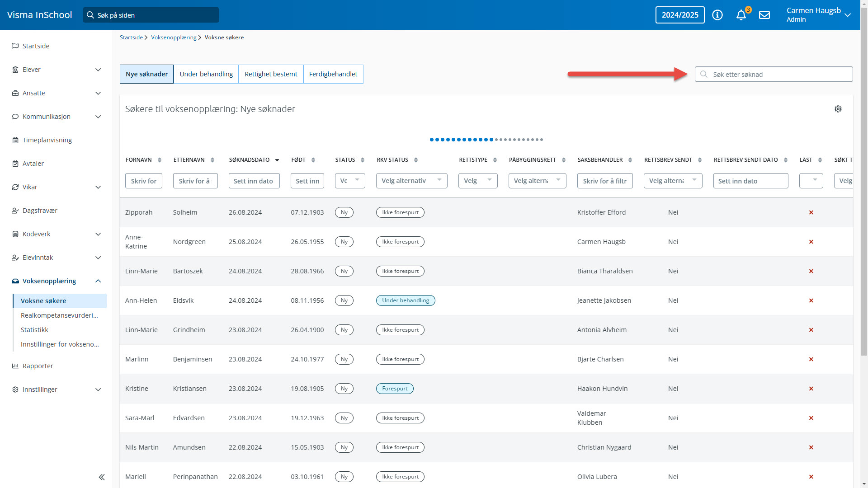Open RKV Status Velg alternativ dropdown
Screen dimensions: 868x488
coord(411,181)
